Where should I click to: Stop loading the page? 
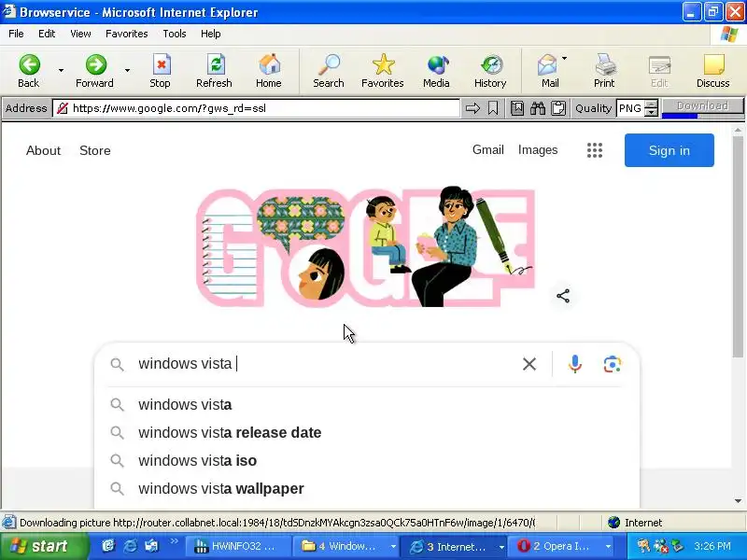pyautogui.click(x=160, y=71)
